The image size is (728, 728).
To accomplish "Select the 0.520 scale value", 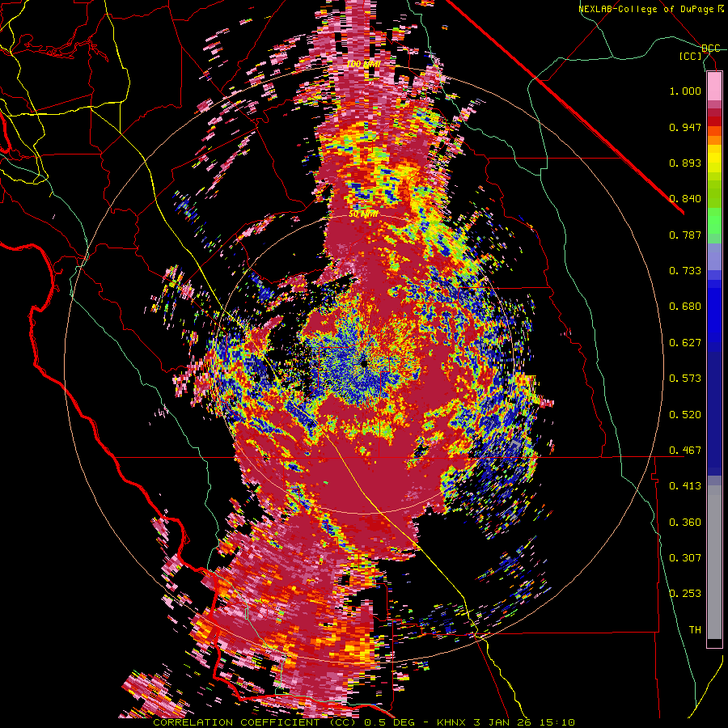I will click(685, 415).
